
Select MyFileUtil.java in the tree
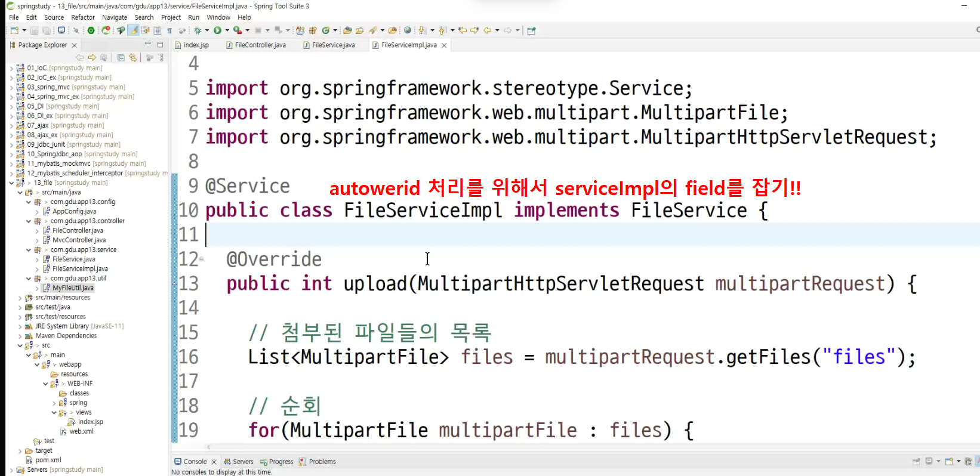point(68,288)
